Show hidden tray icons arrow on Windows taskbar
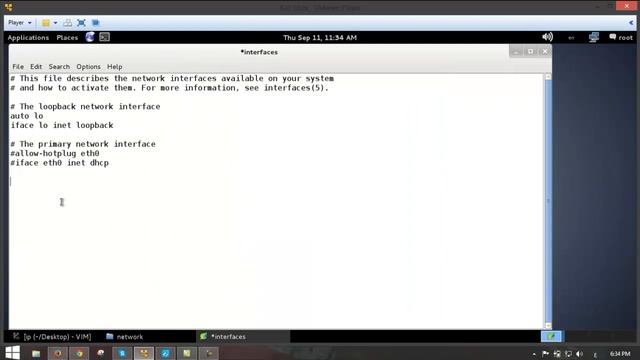The image size is (640, 360). click(534, 354)
